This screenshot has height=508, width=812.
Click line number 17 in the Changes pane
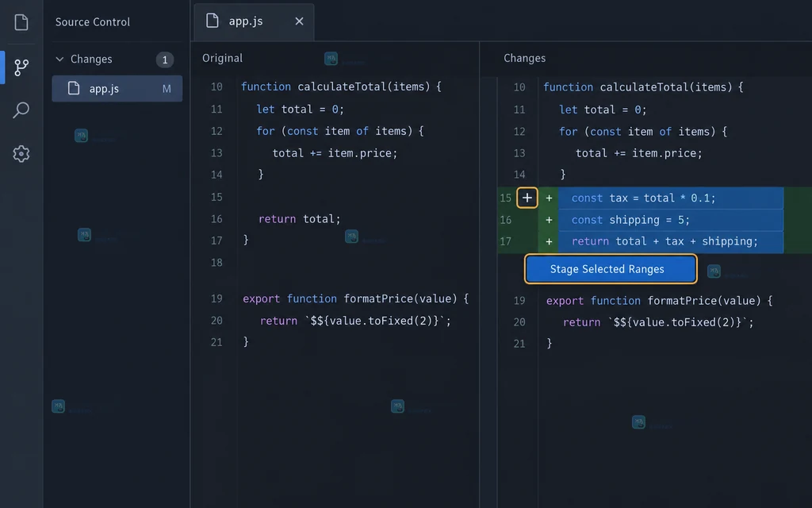(x=505, y=241)
